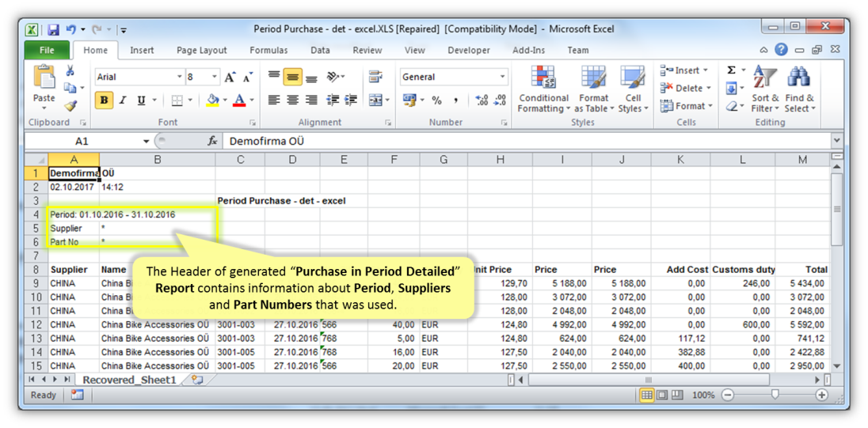Click the formula bar input field
Image resolution: width=868 pixels, height=428 pixels.
(x=526, y=142)
